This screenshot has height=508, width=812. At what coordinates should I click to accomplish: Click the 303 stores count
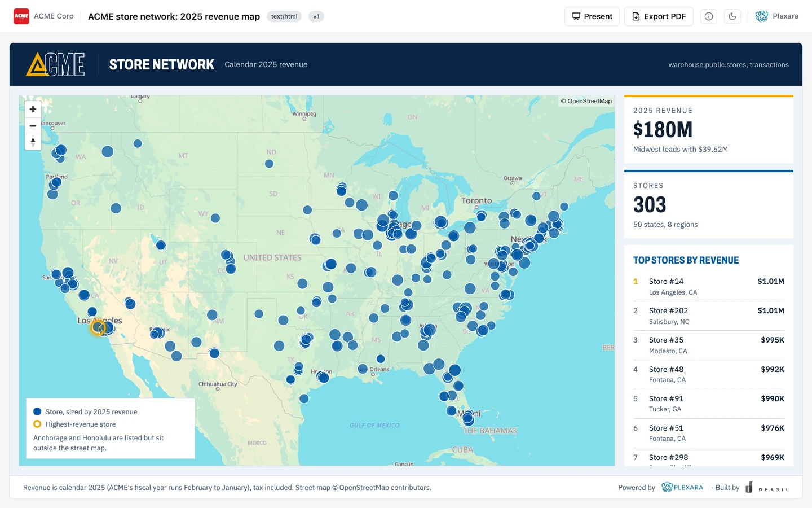coord(650,205)
